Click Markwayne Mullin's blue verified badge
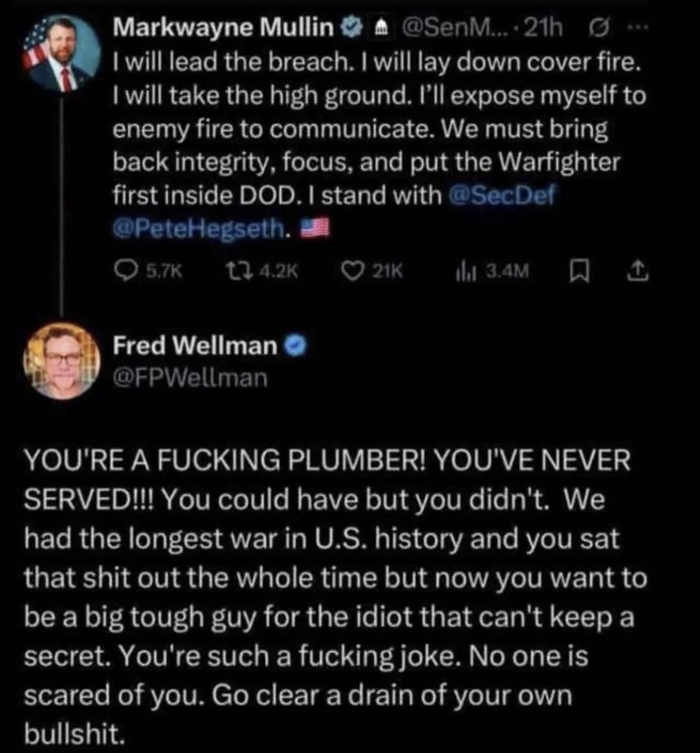 click(351, 27)
